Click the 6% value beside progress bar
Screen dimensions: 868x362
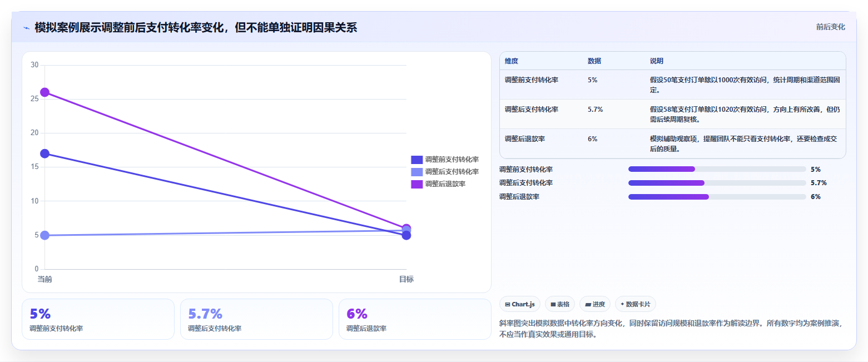click(x=816, y=196)
